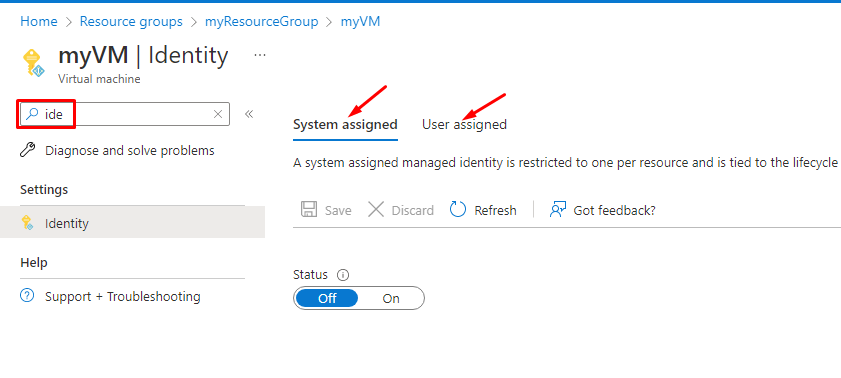Switch to the User assigned tab

464,124
